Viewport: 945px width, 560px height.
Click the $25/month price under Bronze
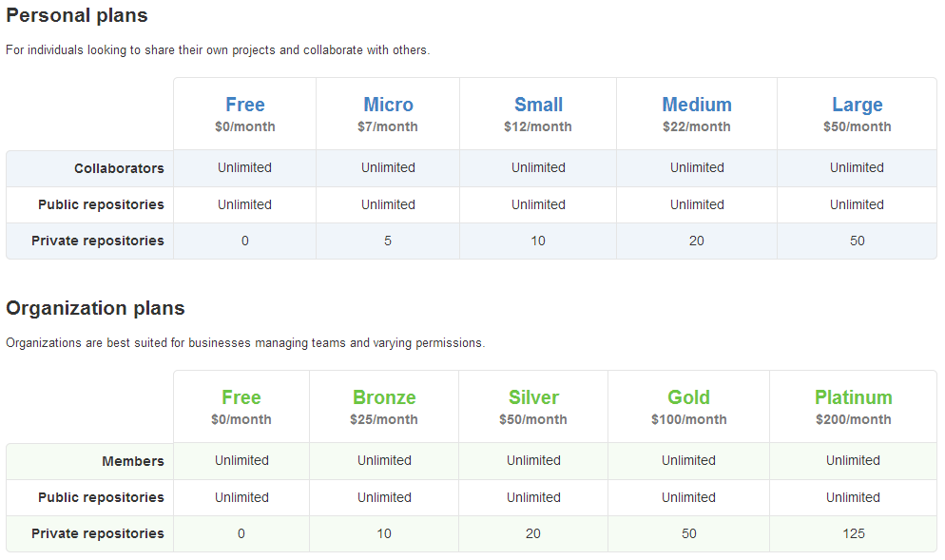coord(384,419)
